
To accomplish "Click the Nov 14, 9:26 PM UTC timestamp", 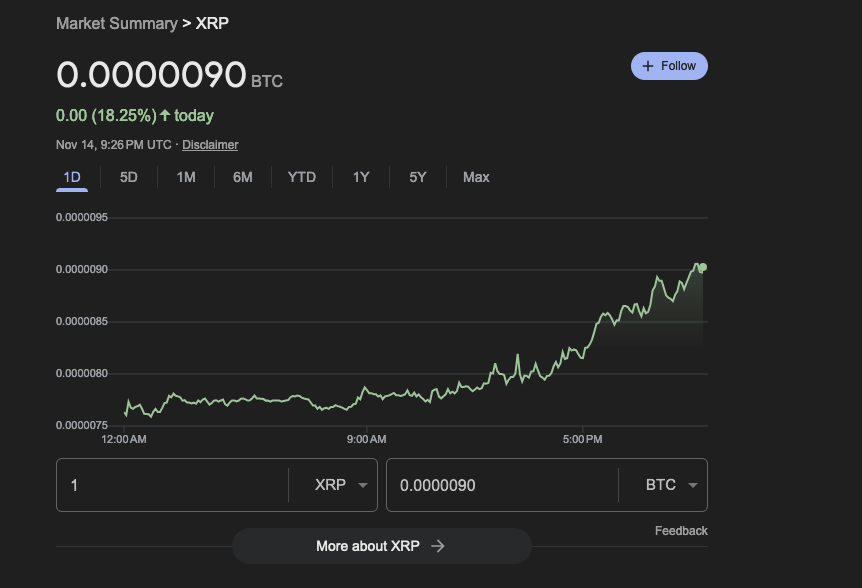I will tap(114, 145).
